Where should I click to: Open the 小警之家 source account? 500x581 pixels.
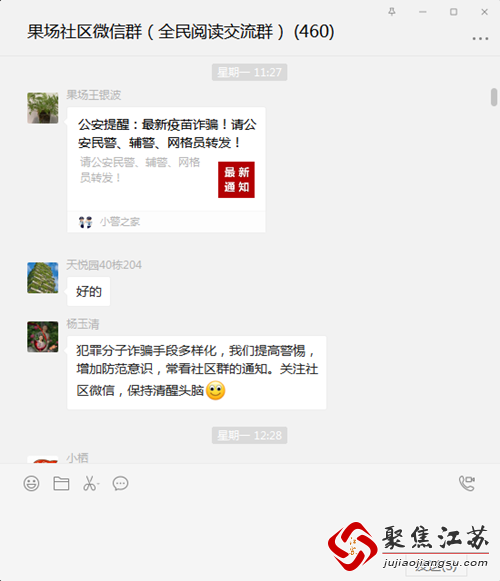[x=120, y=222]
